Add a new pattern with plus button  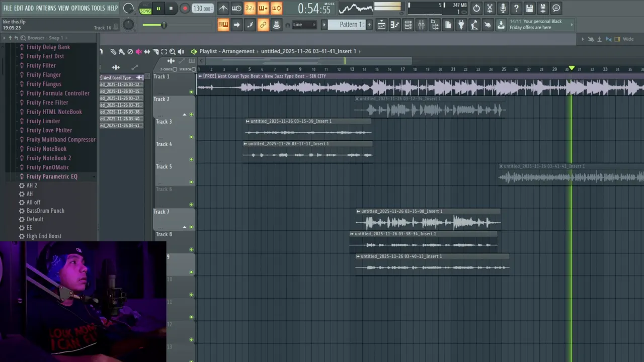(x=369, y=25)
